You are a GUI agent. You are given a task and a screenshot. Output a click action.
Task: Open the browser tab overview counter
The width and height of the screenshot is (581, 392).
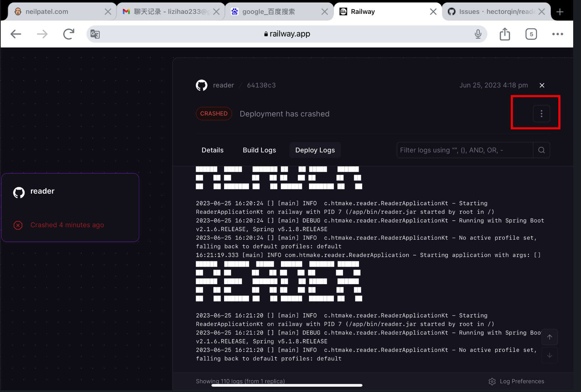[x=531, y=34]
